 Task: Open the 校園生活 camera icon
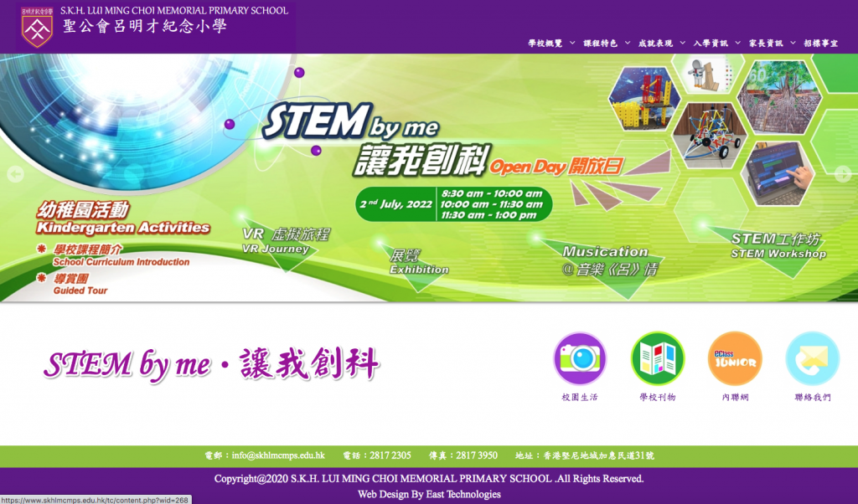[x=580, y=358]
